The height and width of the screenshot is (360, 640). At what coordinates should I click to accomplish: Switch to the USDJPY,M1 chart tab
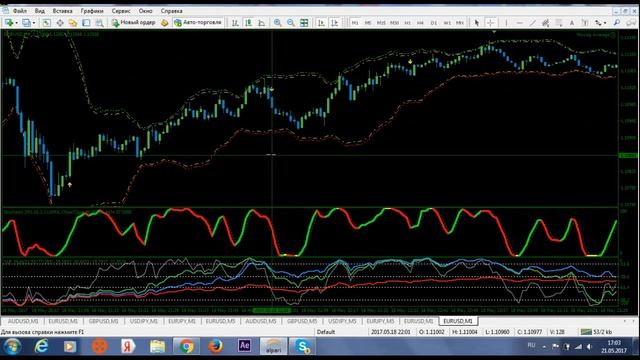tap(144, 322)
